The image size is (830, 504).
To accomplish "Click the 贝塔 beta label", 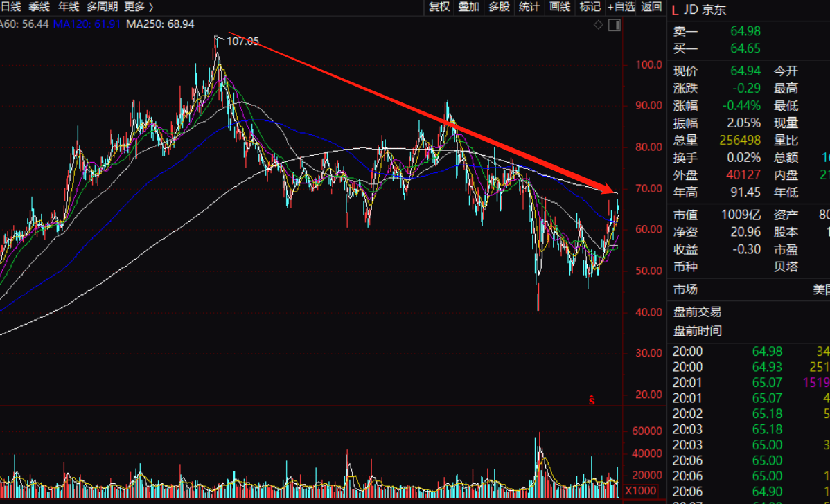I will click(786, 267).
